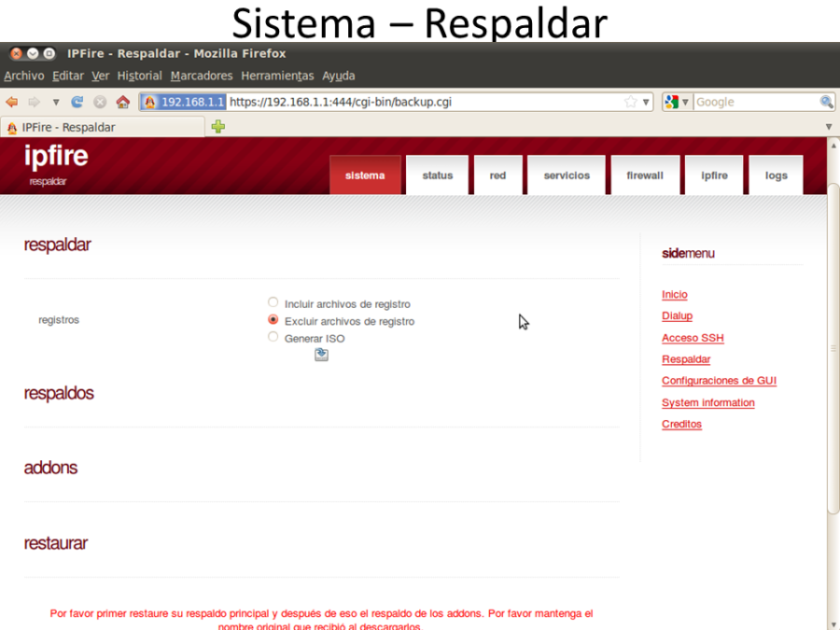Open the Google search engine dropdown

(686, 102)
